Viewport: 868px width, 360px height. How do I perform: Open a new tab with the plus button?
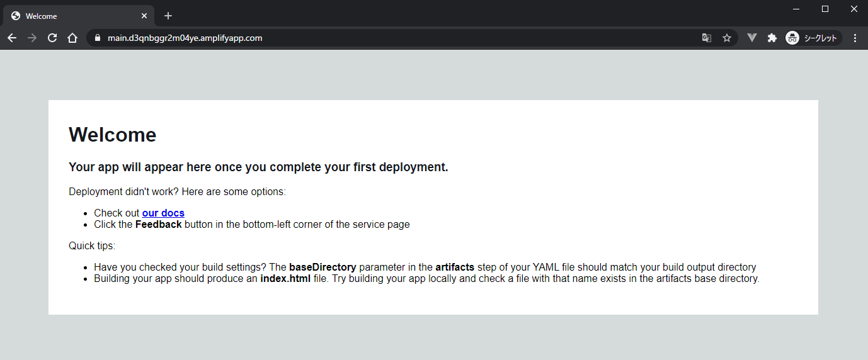coord(168,16)
